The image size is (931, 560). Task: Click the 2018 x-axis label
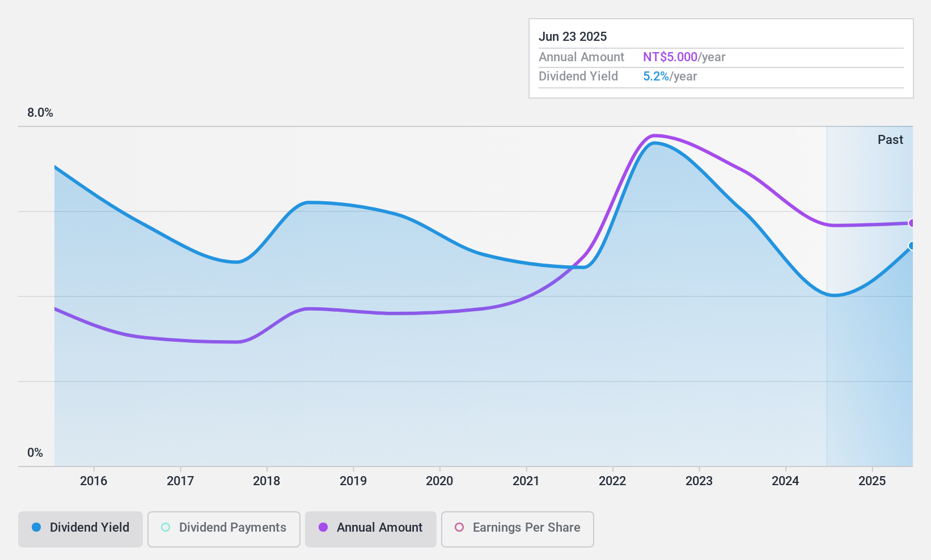tap(266, 481)
